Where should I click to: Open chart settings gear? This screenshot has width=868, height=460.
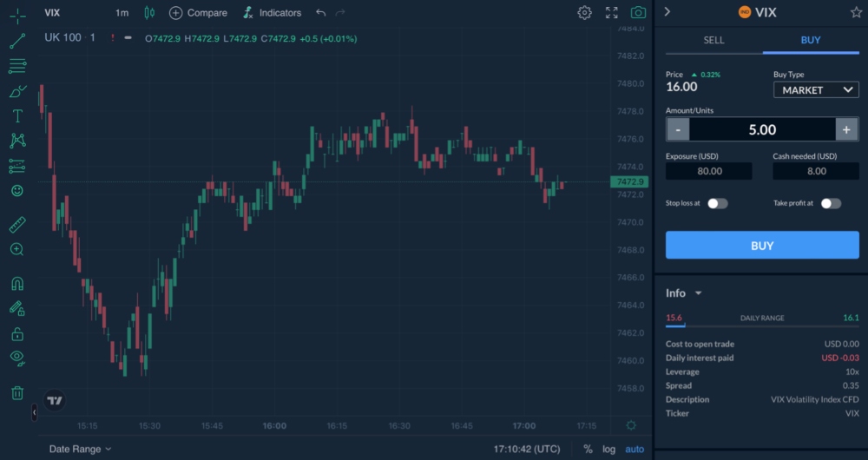pos(584,13)
